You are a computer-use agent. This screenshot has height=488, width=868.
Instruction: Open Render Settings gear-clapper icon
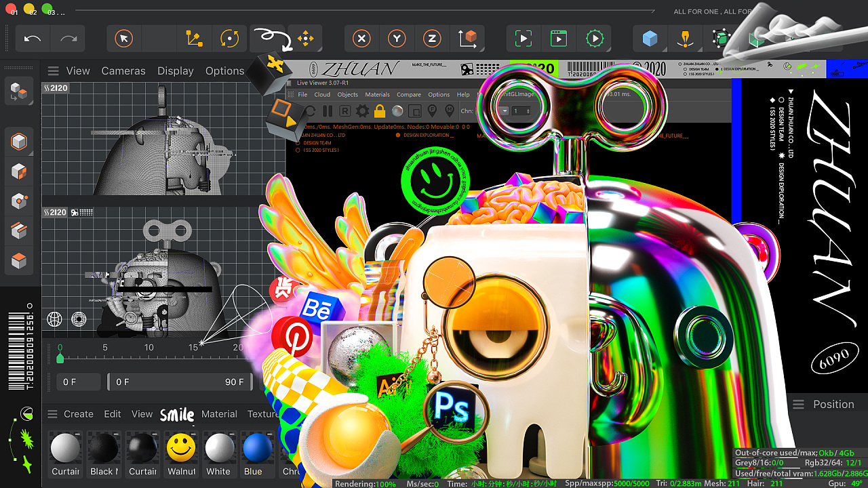click(x=595, y=39)
